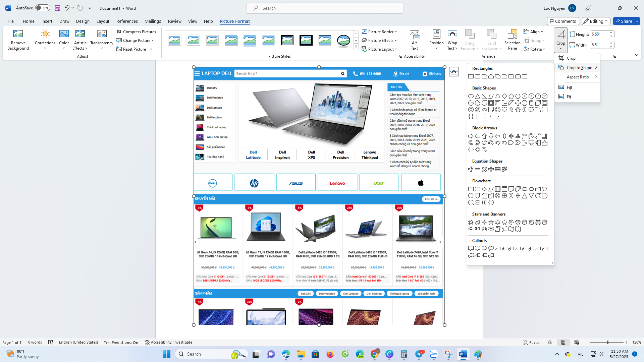
Task: Choose the Right Arrow block arrow
Action: pos(471,136)
